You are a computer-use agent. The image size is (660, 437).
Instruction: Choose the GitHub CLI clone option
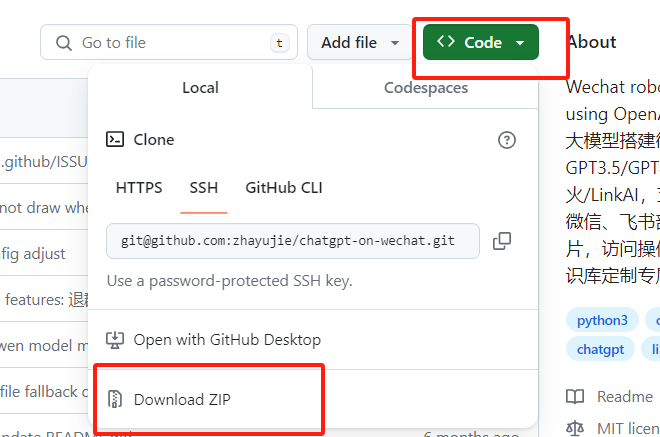284,188
